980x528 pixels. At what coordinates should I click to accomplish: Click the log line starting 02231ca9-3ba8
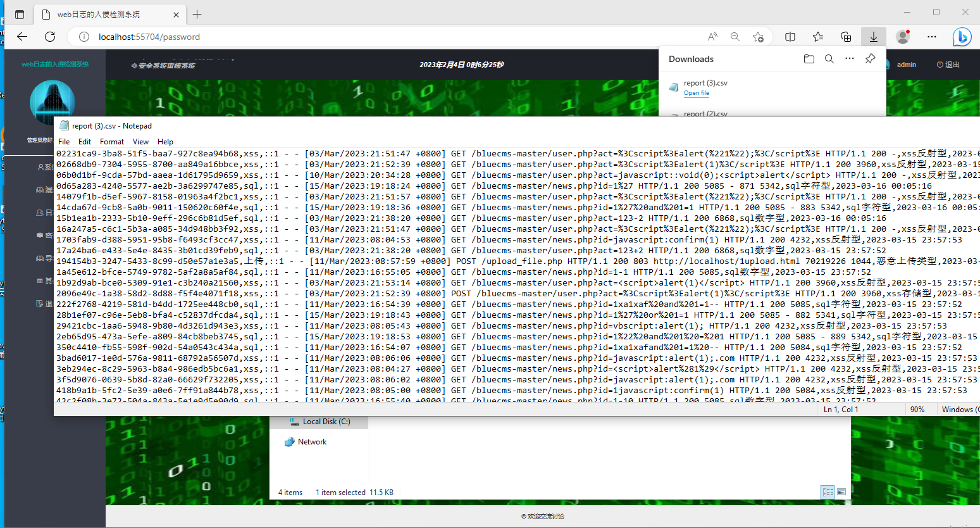point(518,154)
